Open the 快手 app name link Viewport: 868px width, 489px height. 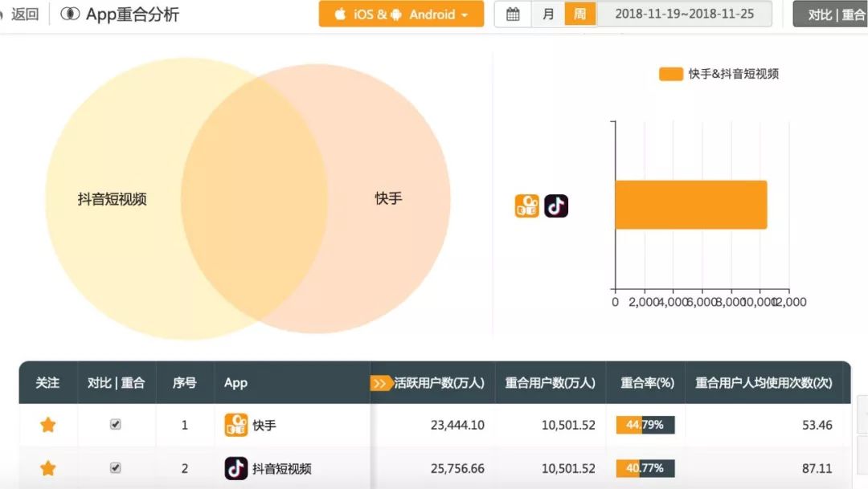264,426
